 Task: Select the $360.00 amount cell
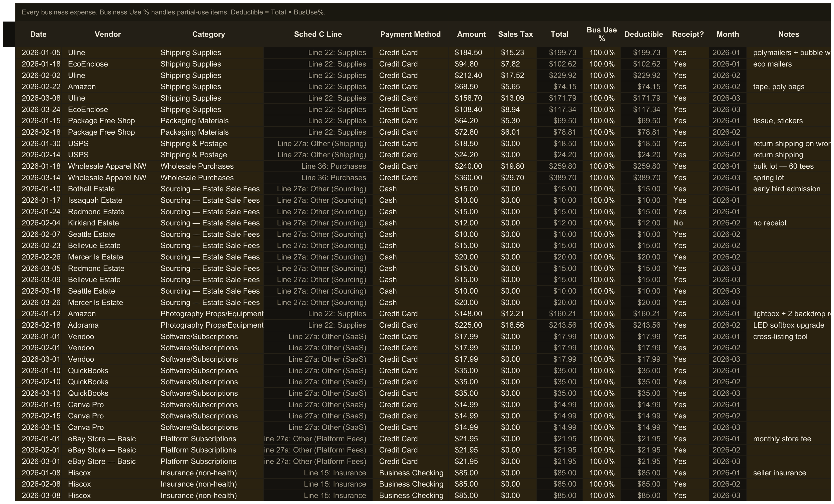point(471,177)
